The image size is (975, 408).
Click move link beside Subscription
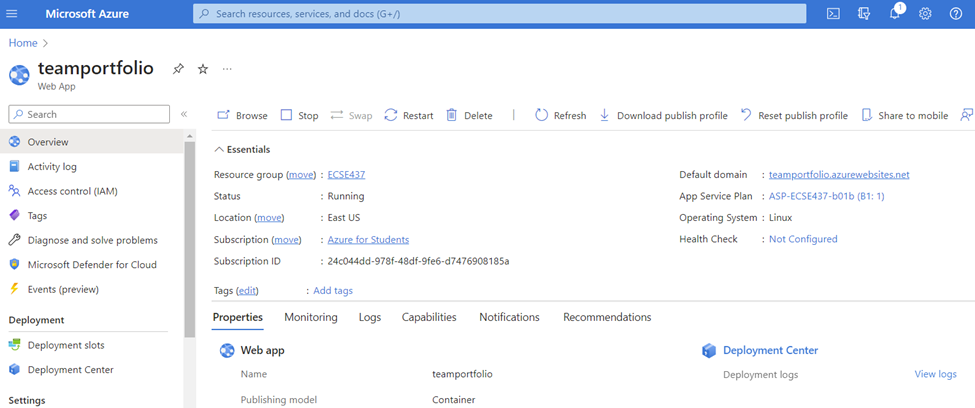coord(287,239)
